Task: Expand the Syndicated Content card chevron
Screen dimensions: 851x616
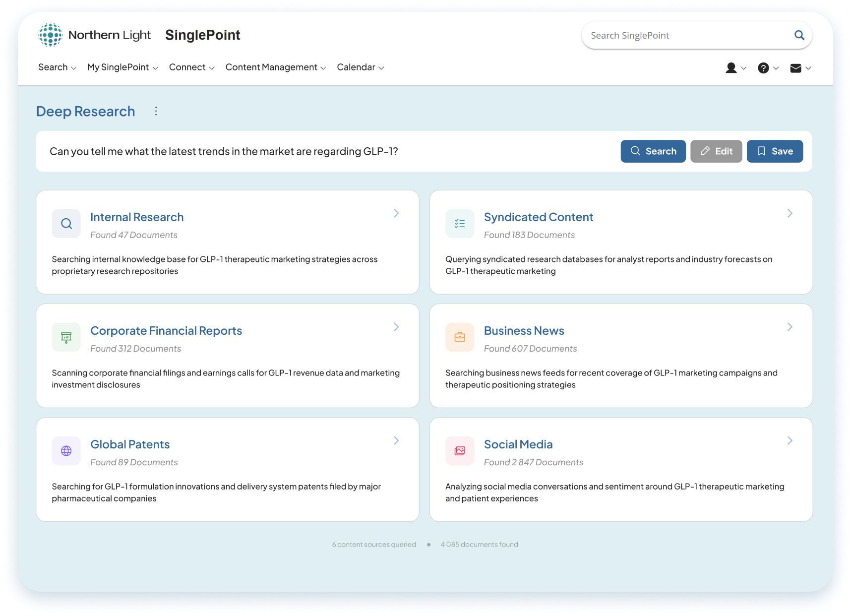Action: [790, 213]
